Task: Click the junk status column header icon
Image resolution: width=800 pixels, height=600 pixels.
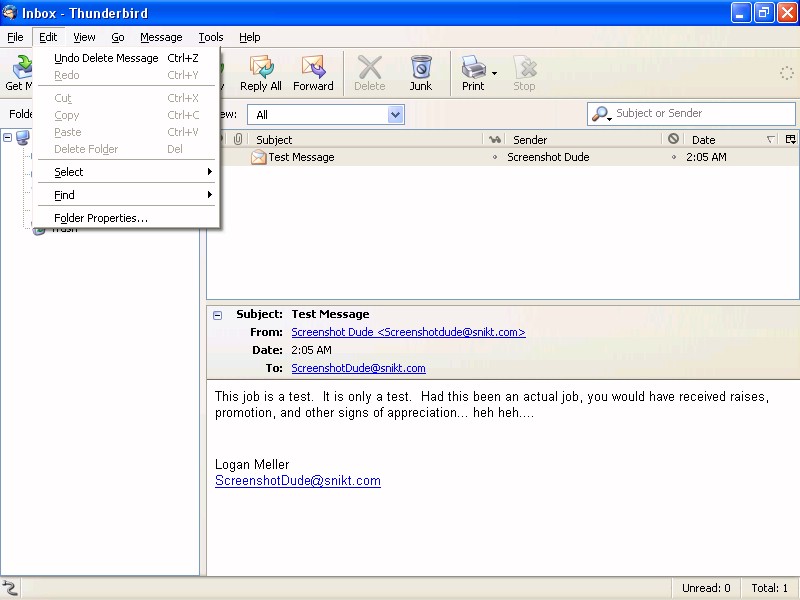Action: 673,138
